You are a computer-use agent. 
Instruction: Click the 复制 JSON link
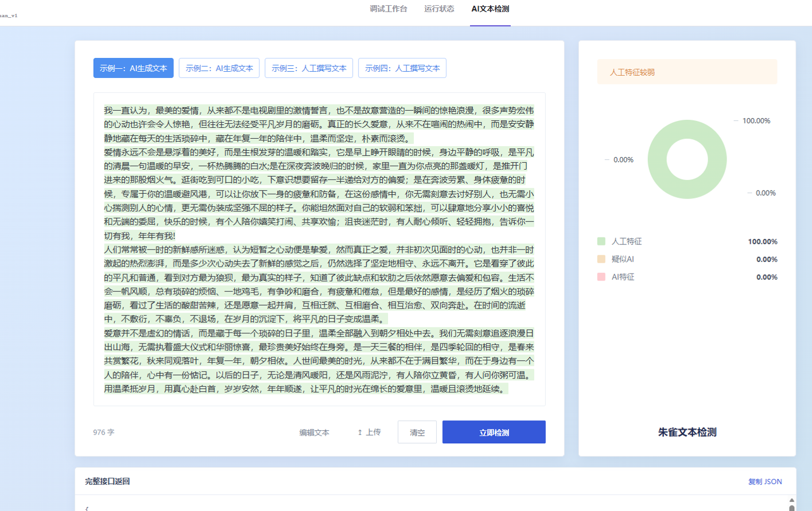point(765,482)
